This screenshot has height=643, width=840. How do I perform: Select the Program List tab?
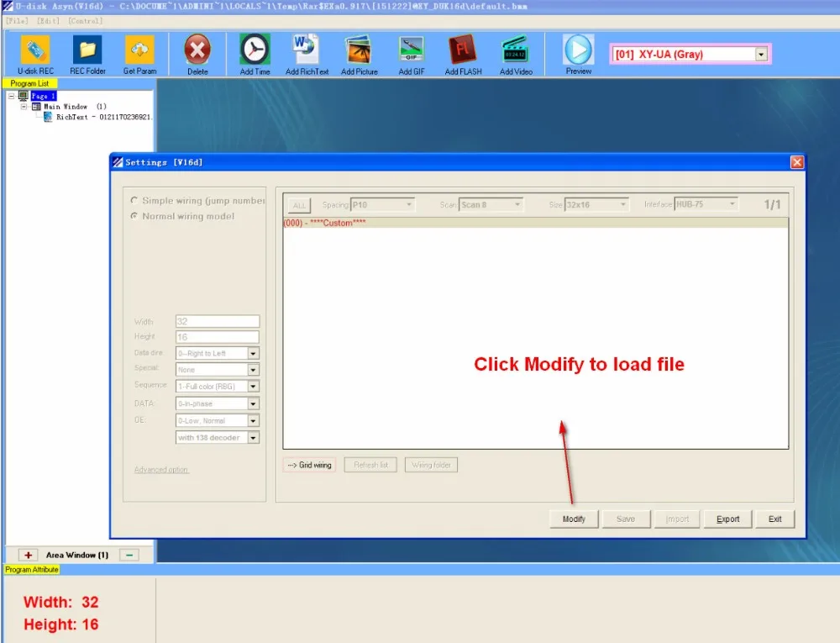29,83
